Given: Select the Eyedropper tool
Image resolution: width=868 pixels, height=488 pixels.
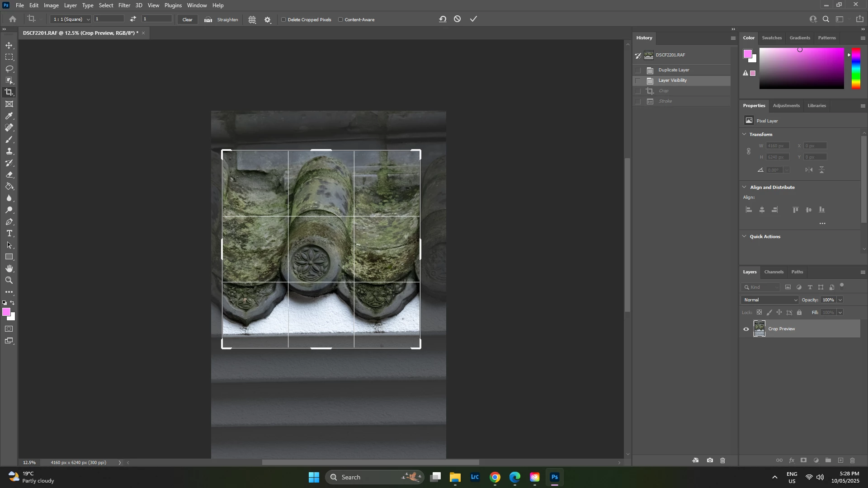Looking at the screenshot, I should click(9, 116).
